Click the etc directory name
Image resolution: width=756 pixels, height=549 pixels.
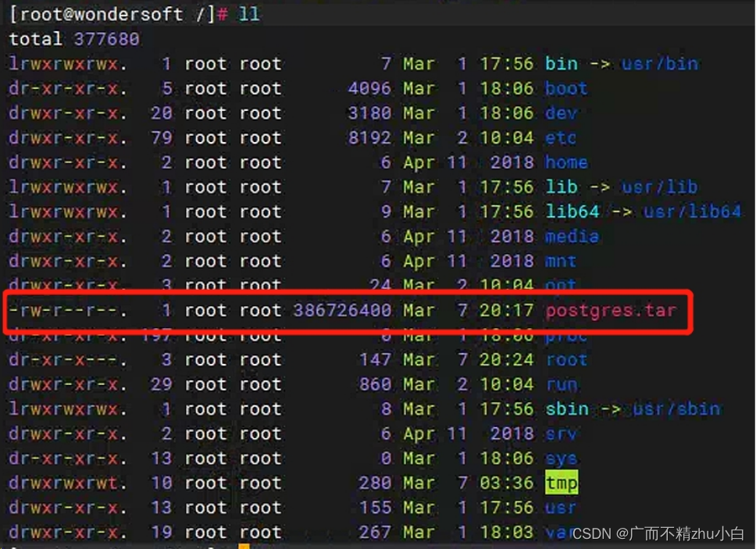click(x=559, y=137)
